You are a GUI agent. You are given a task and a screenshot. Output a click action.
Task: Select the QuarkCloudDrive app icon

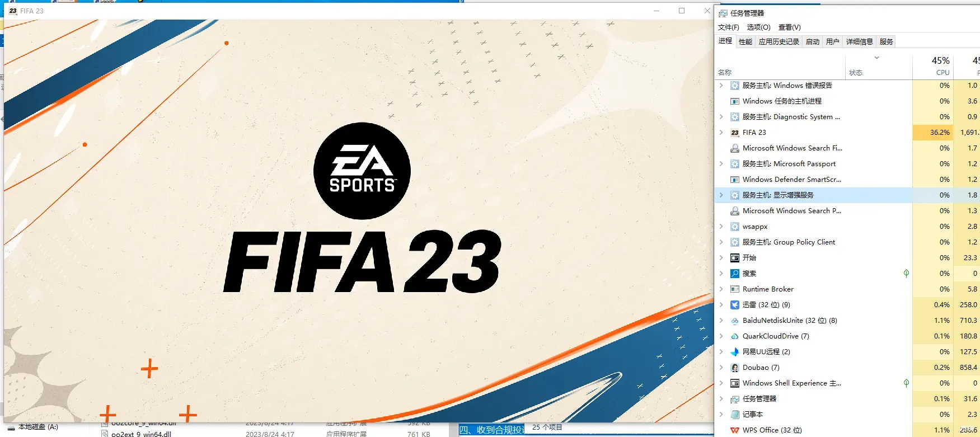point(735,336)
